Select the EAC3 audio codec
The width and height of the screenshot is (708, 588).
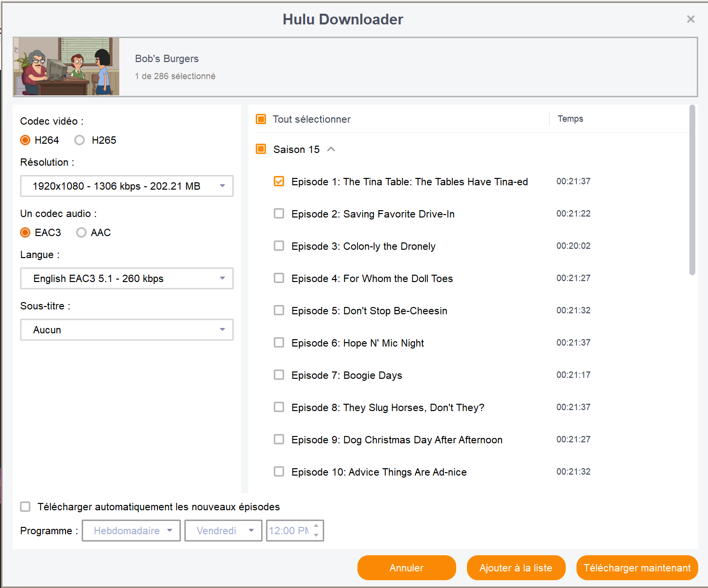[x=25, y=233]
